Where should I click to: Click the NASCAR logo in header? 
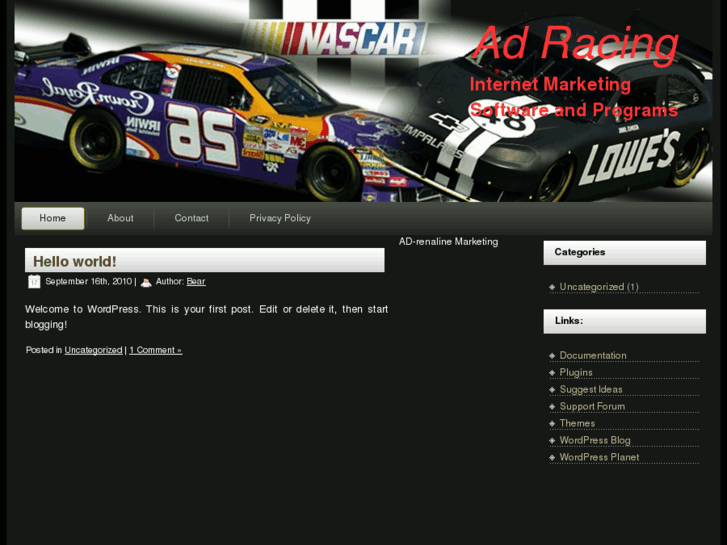coord(334,38)
